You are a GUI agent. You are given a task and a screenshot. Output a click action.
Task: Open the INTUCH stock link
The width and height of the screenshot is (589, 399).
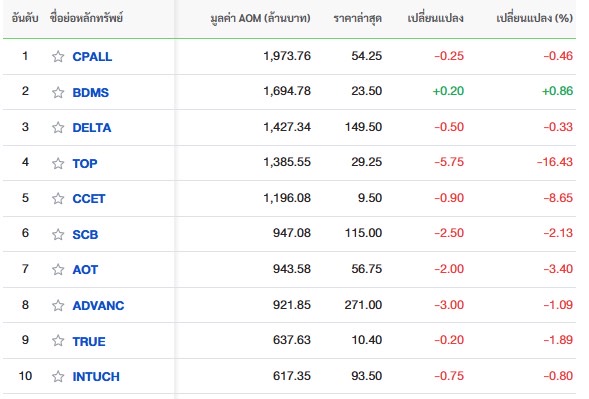click(96, 376)
